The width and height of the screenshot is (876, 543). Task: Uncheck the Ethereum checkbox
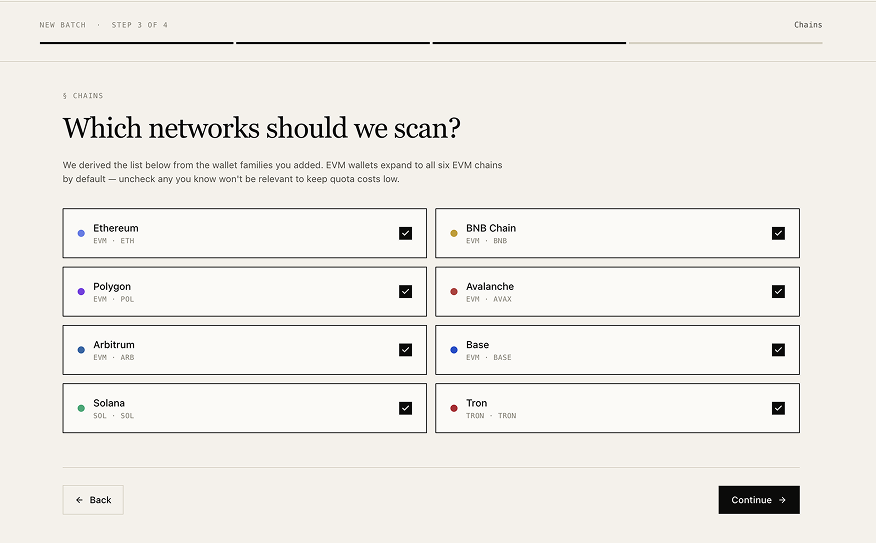click(405, 233)
